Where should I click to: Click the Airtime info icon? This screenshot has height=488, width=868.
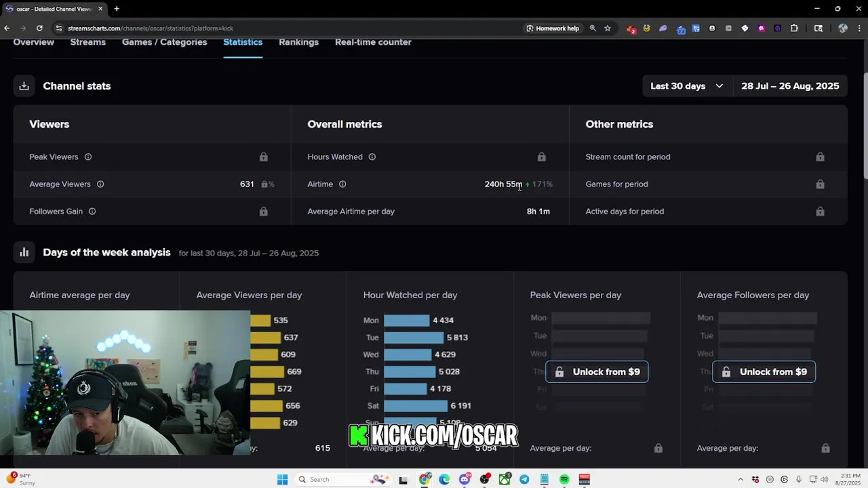click(x=342, y=184)
